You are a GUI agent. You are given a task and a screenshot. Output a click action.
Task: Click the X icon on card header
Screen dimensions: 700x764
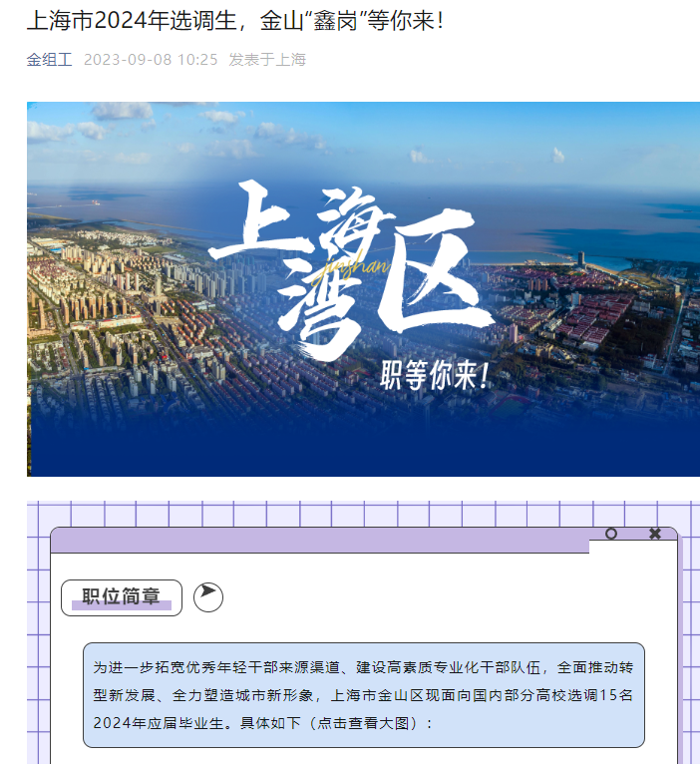tap(655, 534)
